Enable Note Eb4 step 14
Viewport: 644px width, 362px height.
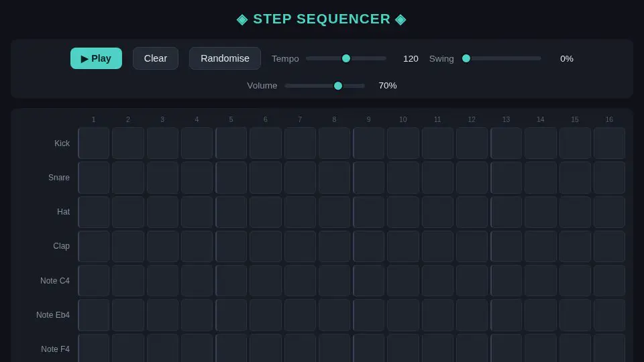coord(541,315)
